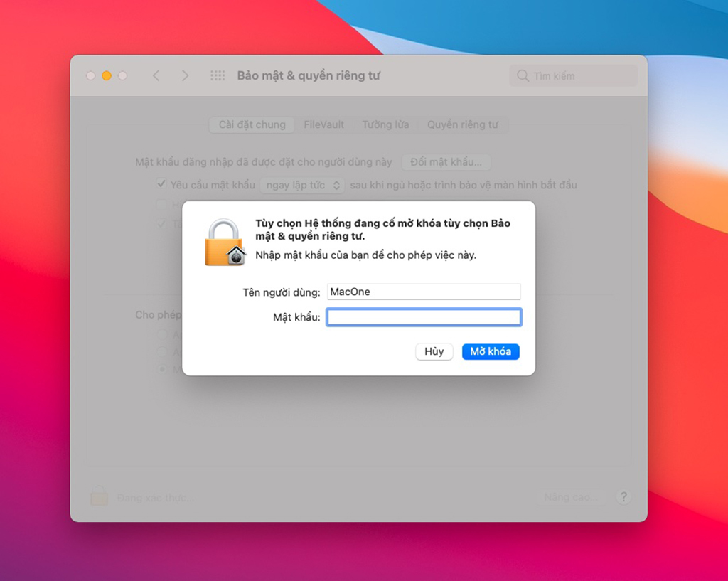Select the first radio button under Cho phép
Image resolution: width=728 pixels, height=581 pixels.
click(163, 334)
